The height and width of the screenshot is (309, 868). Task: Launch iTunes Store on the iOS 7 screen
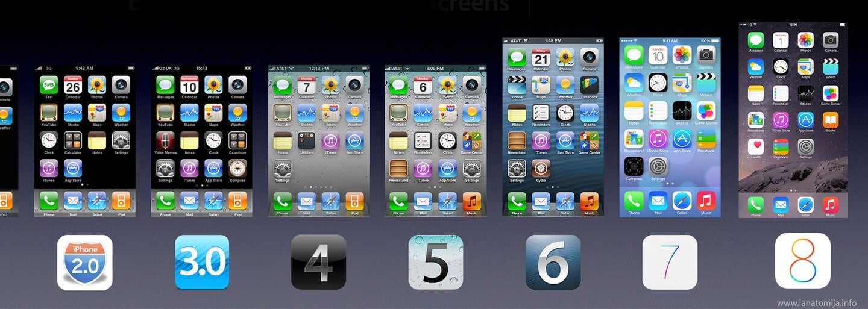[x=658, y=138]
